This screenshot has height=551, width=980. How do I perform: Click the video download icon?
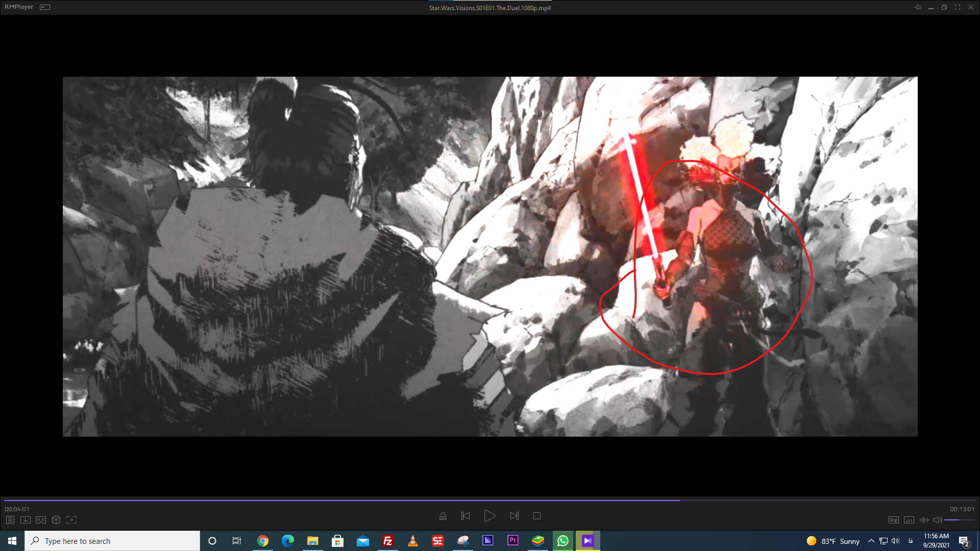coord(26,520)
